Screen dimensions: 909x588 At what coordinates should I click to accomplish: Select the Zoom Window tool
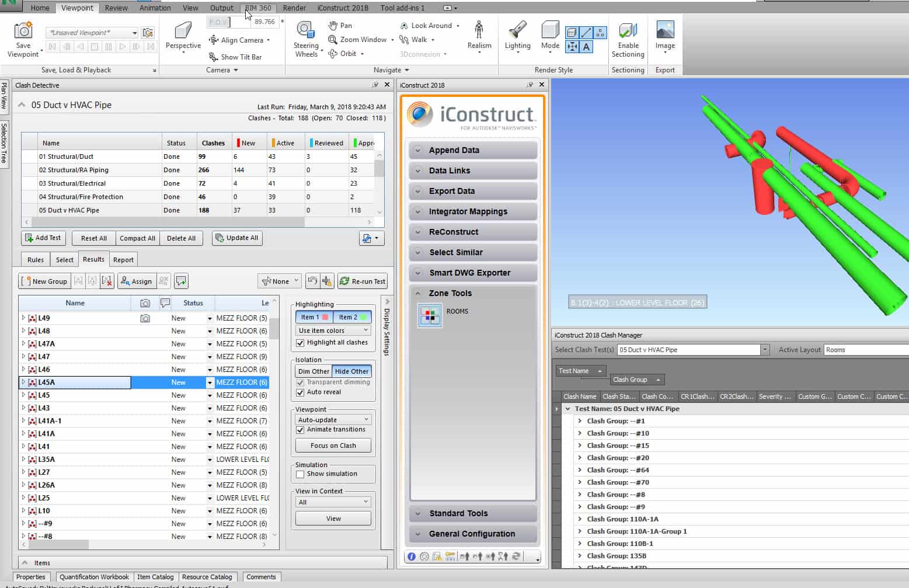(357, 40)
